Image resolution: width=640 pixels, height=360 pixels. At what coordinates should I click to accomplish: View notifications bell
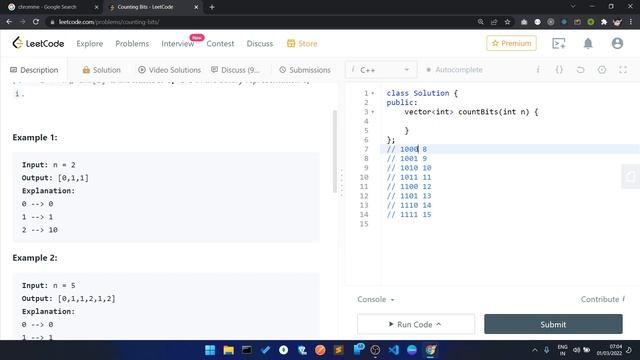click(588, 43)
